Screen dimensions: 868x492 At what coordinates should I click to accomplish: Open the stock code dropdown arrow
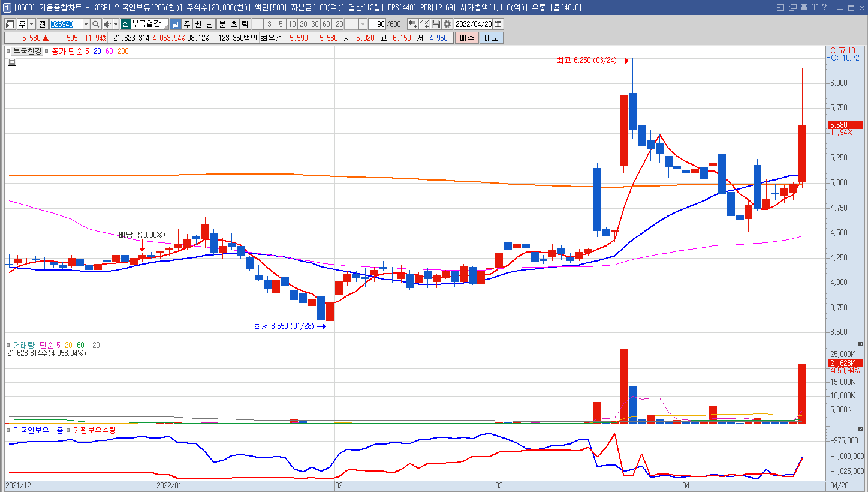pyautogui.click(x=86, y=24)
